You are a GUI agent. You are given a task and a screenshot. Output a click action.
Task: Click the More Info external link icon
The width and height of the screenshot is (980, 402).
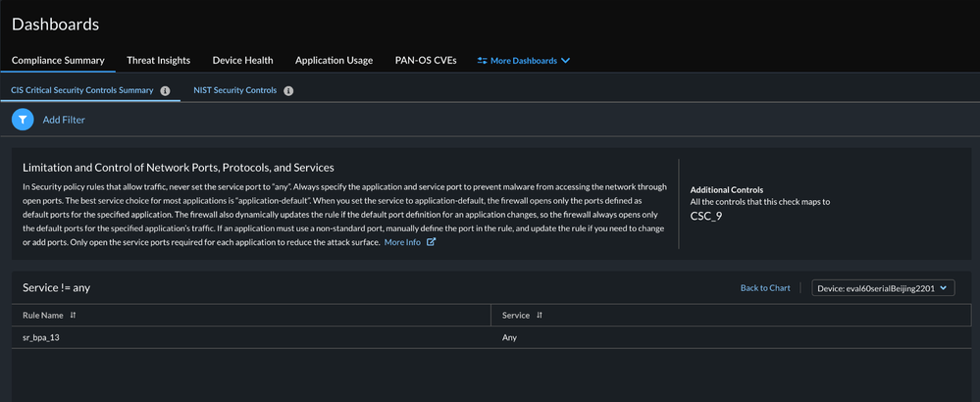(x=431, y=242)
